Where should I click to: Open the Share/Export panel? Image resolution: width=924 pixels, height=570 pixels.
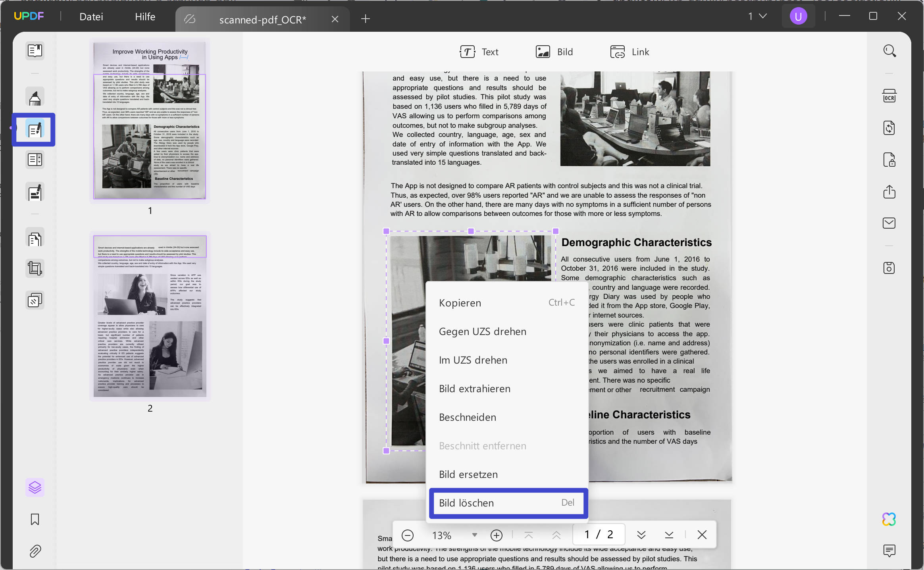coord(889,192)
